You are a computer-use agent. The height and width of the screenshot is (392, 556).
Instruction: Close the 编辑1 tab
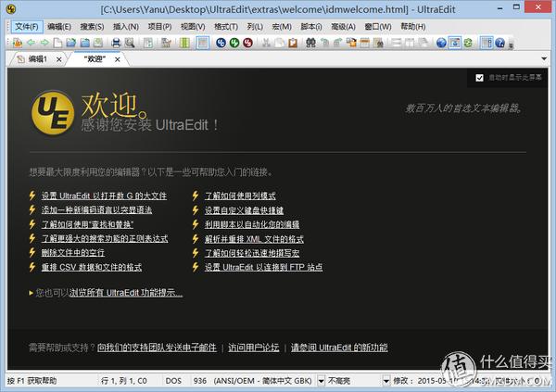point(59,59)
